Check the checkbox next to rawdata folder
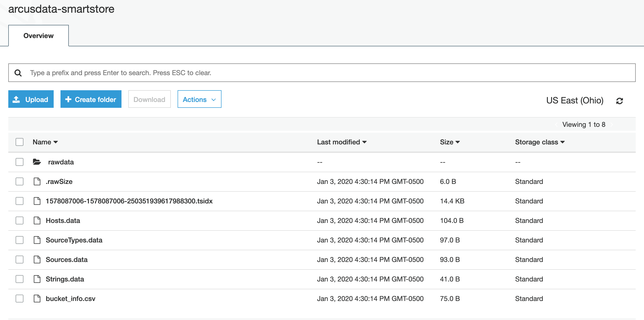The image size is (644, 320). (19, 162)
